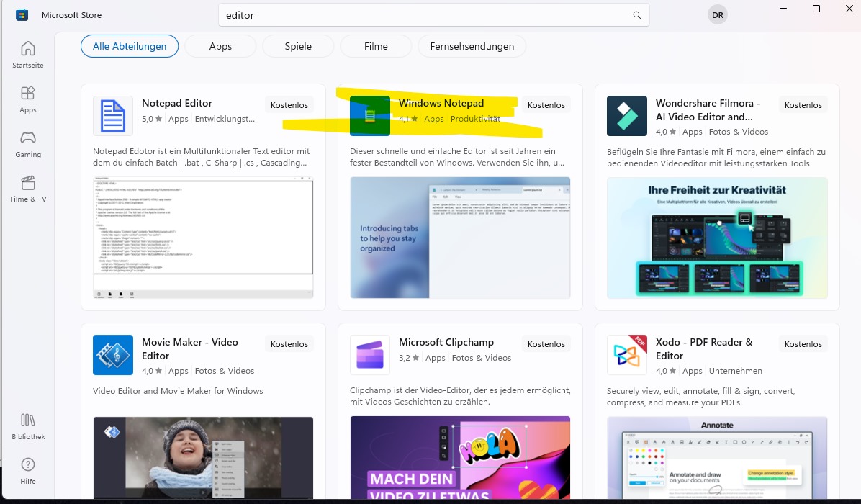Click the search magnifier icon
861x504 pixels.
pos(636,15)
